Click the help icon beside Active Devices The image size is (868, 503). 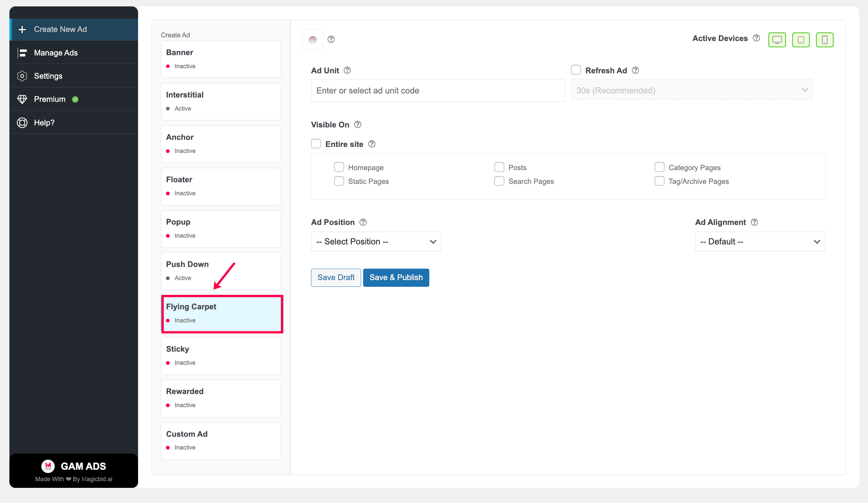pyautogui.click(x=756, y=38)
